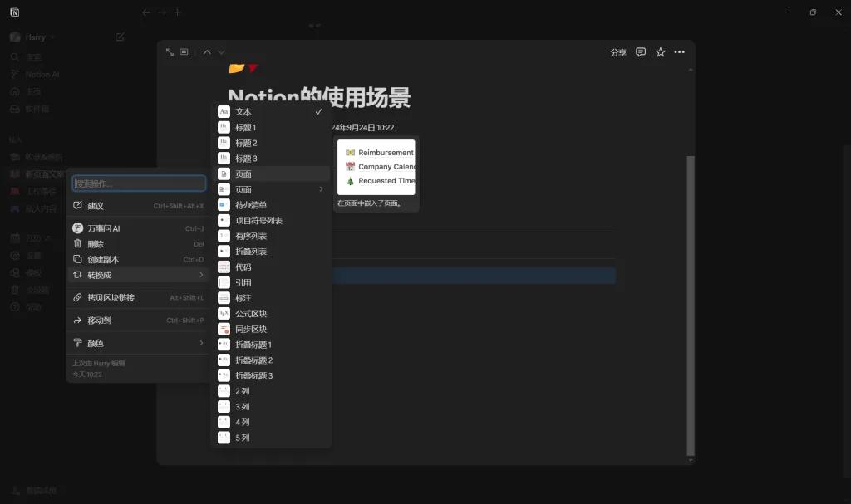Turn block into 折叠列表

pyautogui.click(x=270, y=252)
